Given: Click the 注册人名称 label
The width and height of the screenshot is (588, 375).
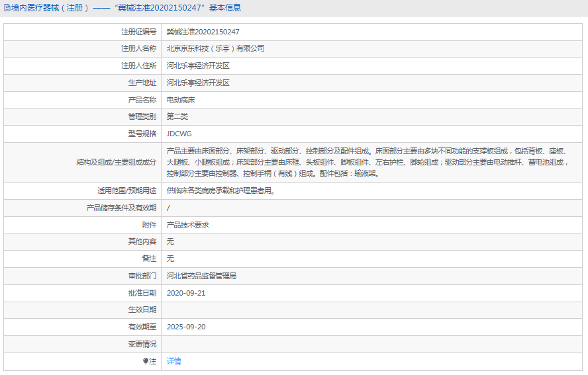Looking at the screenshot, I should [139, 49].
